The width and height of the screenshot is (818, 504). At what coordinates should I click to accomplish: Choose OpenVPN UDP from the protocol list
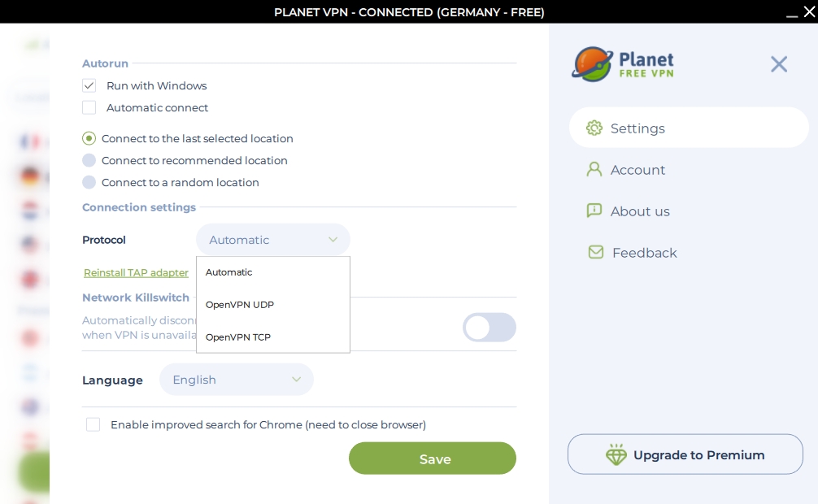pyautogui.click(x=240, y=305)
